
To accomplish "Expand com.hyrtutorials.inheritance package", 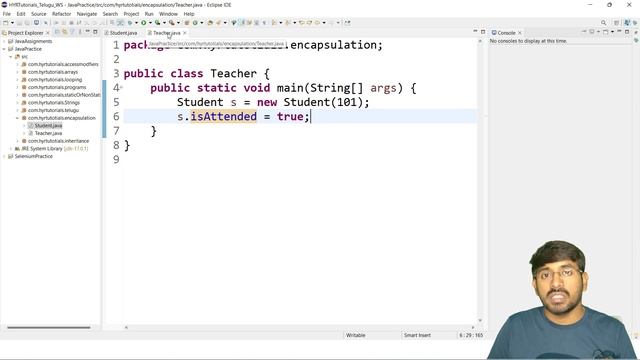I will coord(18,141).
